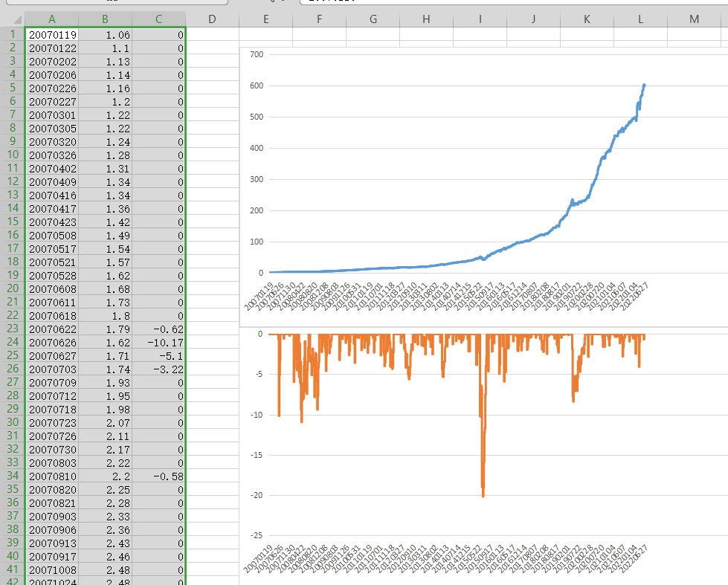Click cell containing date 20070119
Image resolution: width=728 pixels, height=585 pixels.
click(x=51, y=34)
